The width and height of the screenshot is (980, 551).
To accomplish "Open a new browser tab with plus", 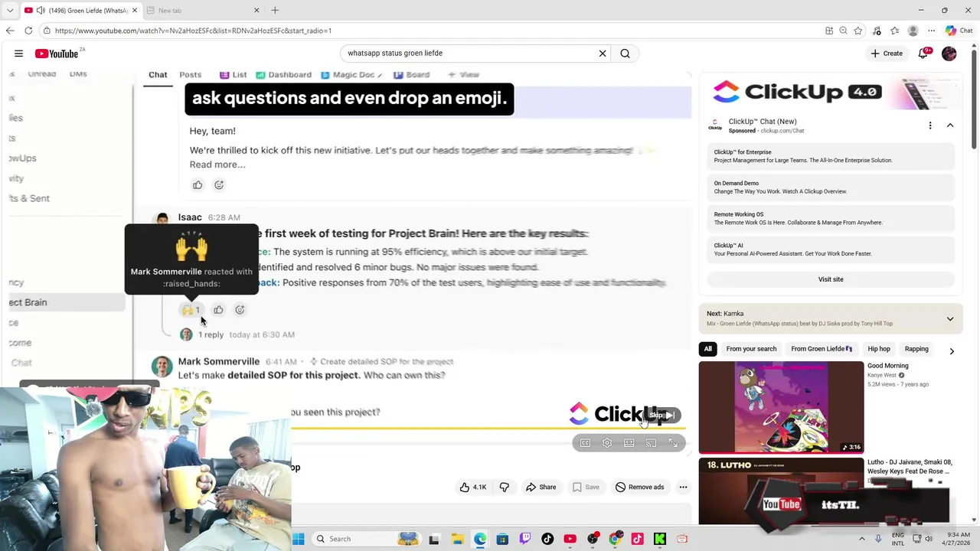I will click(275, 10).
